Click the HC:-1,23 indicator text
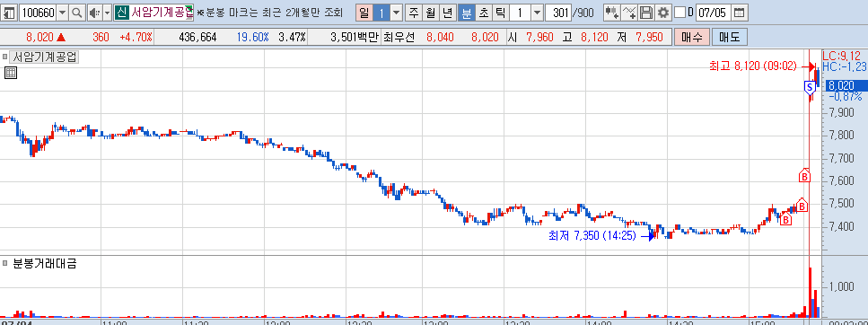This screenshot has height=325, width=868. (844, 66)
